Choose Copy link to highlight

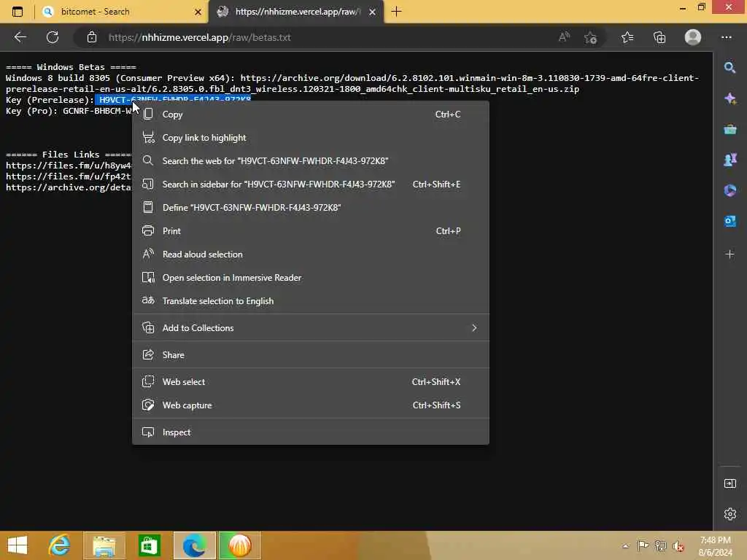(311, 138)
